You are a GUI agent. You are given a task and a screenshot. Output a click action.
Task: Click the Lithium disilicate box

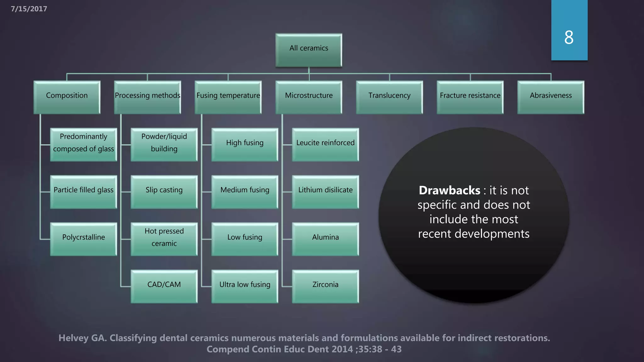325,192
